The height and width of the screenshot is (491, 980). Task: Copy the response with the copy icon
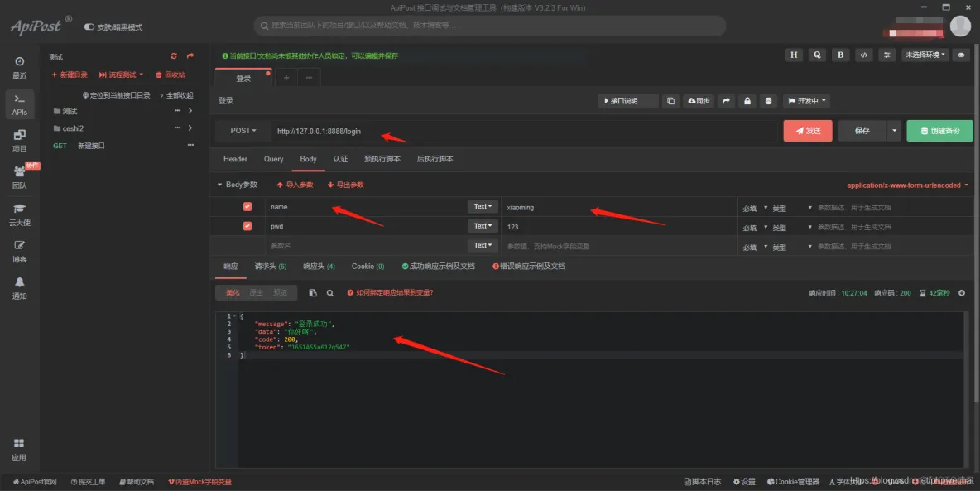pos(313,293)
